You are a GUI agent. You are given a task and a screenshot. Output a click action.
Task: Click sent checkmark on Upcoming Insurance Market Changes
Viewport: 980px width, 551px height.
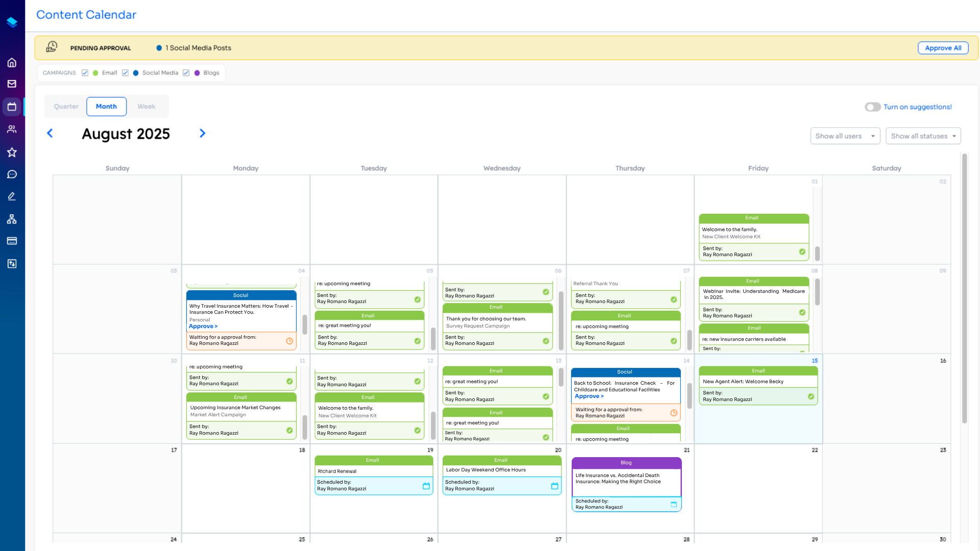(x=289, y=430)
